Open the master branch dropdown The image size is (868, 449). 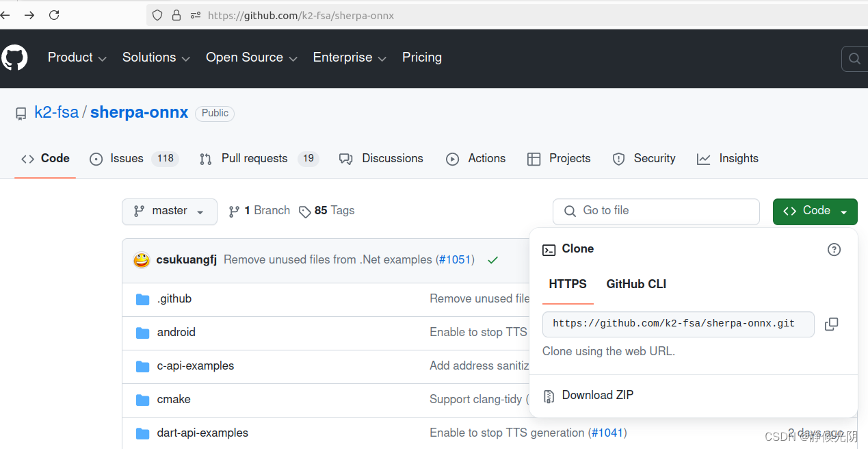coord(170,211)
